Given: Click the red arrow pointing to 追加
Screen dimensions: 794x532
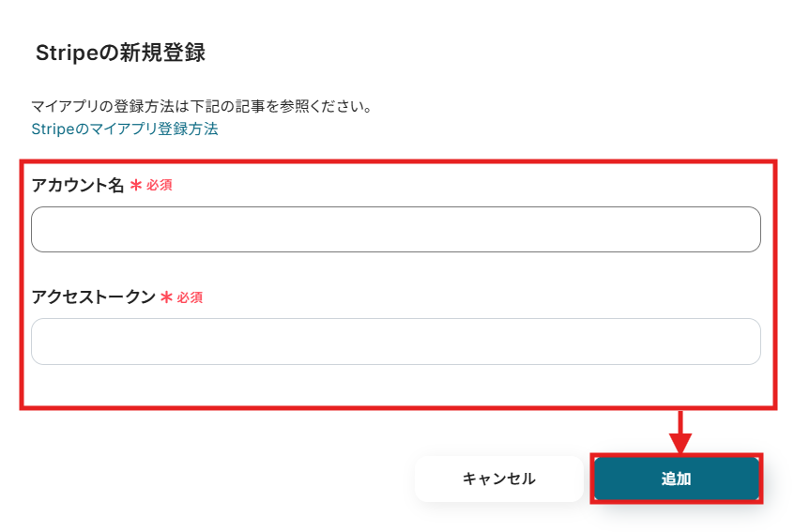Looking at the screenshot, I should [x=682, y=433].
